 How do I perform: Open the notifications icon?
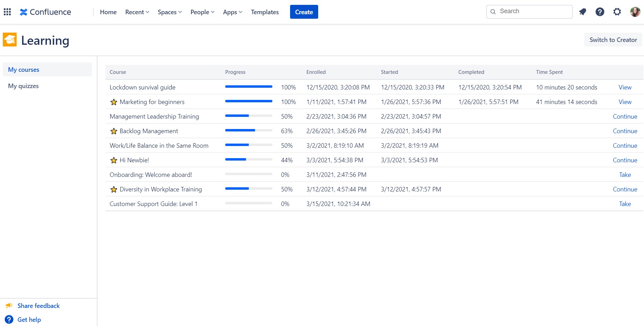click(x=583, y=12)
